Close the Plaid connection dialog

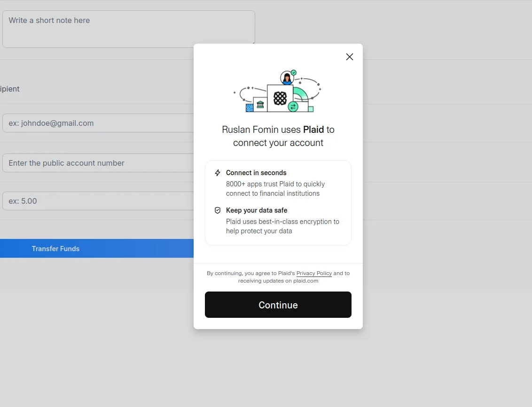click(x=349, y=57)
